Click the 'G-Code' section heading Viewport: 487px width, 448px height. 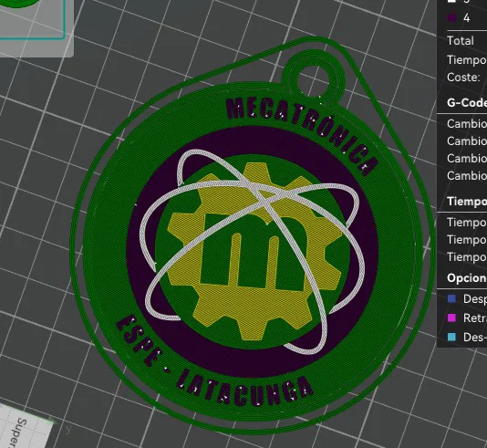467,102
